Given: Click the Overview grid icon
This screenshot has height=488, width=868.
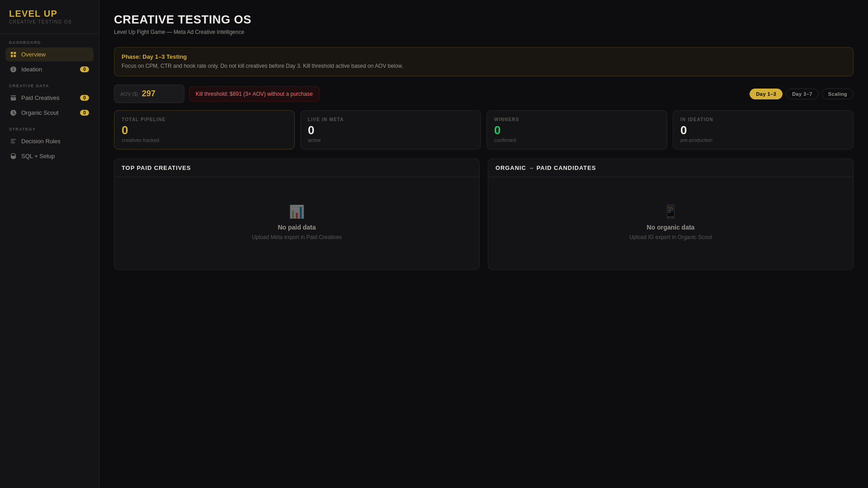Looking at the screenshot, I should coord(13,55).
